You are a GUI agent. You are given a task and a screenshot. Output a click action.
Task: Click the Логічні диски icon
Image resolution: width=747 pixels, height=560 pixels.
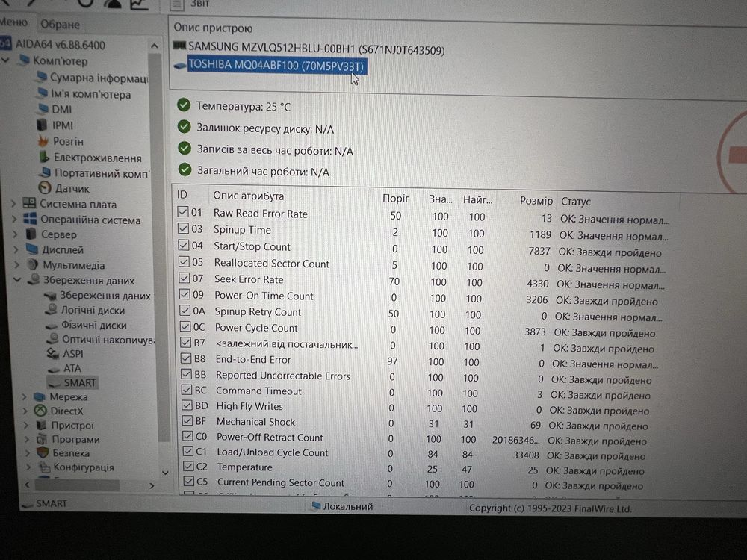point(51,310)
